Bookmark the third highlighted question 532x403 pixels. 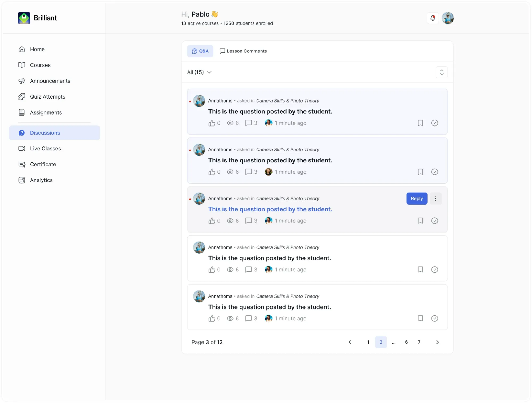coord(420,221)
